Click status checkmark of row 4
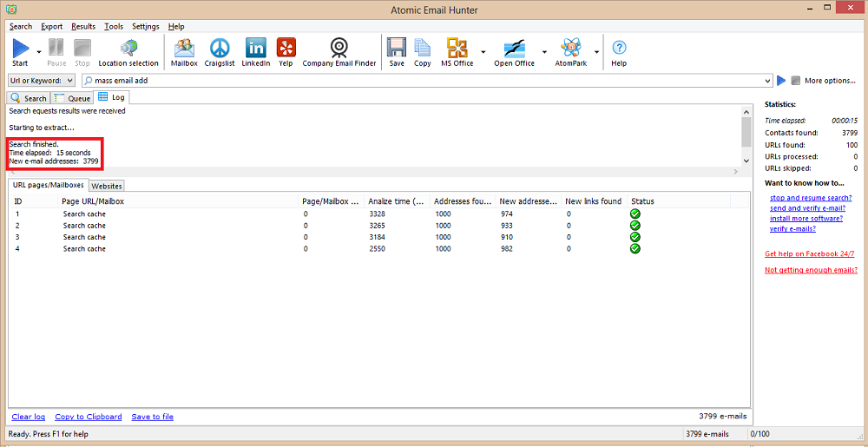This screenshot has height=447, width=868. [x=635, y=248]
